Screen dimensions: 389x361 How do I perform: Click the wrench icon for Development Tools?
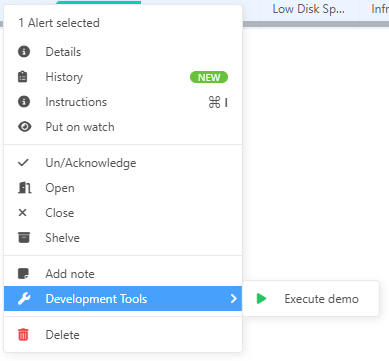pos(24,299)
